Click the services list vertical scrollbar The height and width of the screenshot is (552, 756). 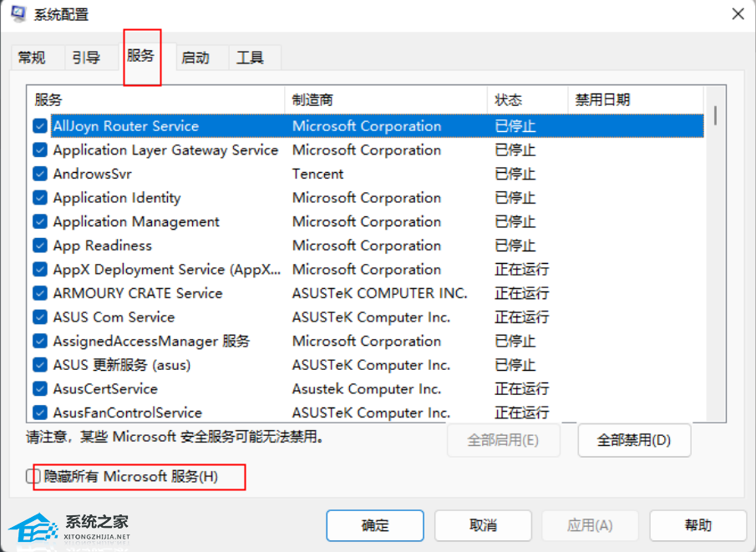tap(715, 251)
